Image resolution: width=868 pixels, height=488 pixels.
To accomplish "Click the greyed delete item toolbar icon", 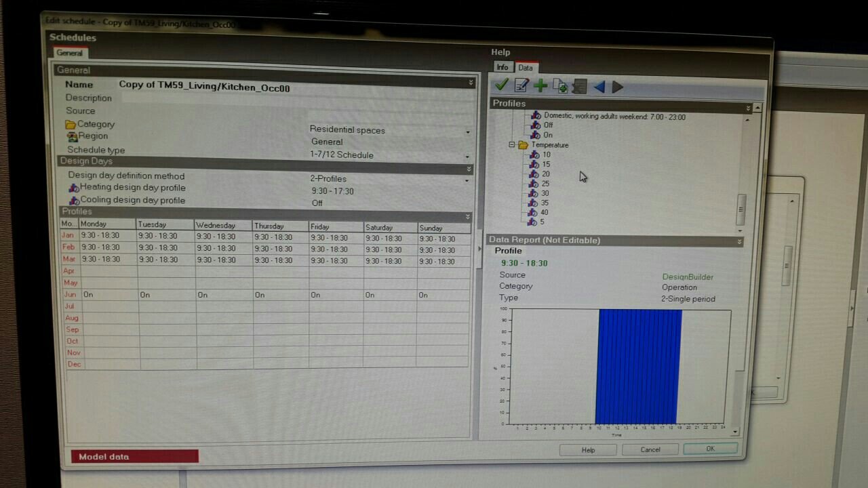I will 579,86.
